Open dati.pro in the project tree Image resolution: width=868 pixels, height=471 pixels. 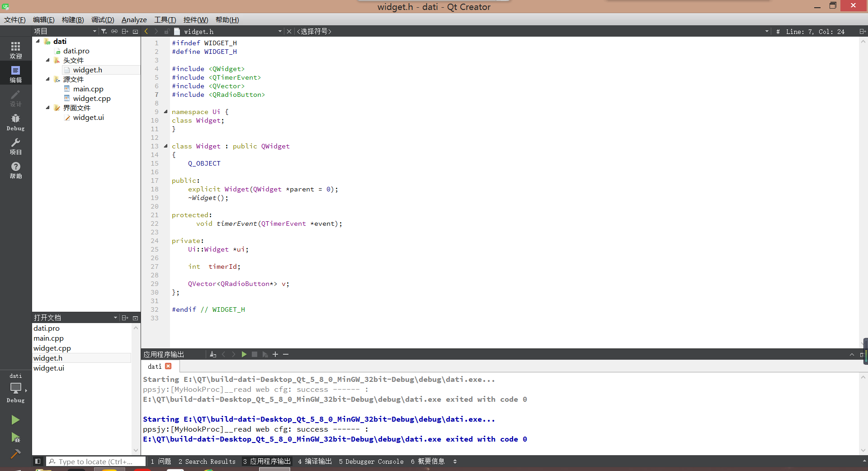point(76,51)
